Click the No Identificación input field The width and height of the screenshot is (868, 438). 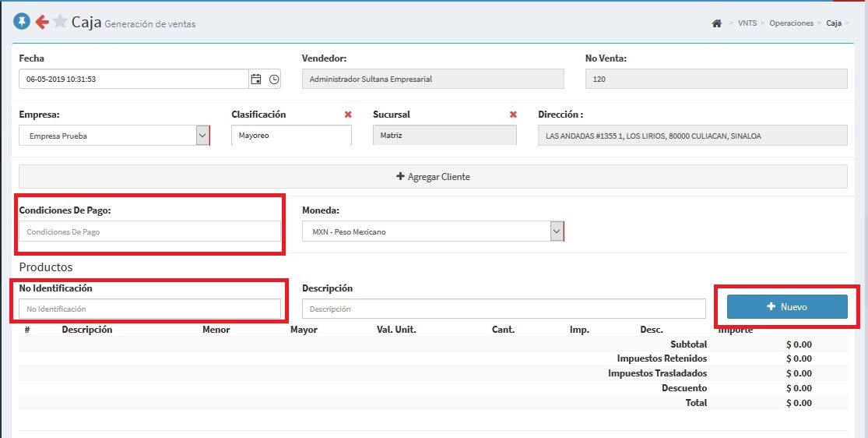(x=149, y=309)
